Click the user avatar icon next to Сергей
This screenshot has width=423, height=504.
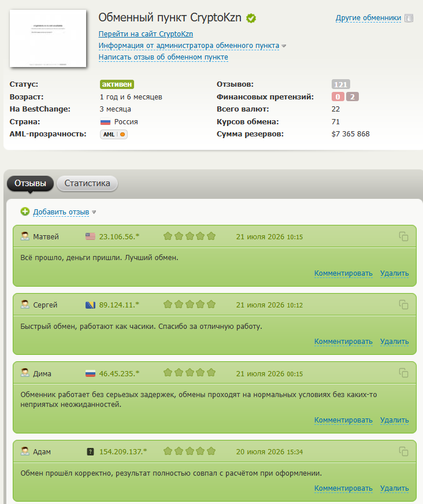(25, 305)
